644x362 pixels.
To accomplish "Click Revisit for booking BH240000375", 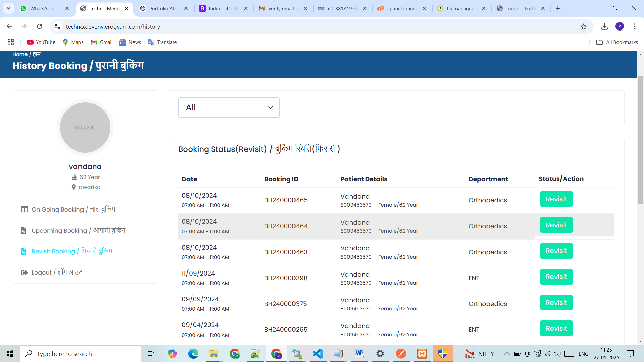I will [x=556, y=303].
